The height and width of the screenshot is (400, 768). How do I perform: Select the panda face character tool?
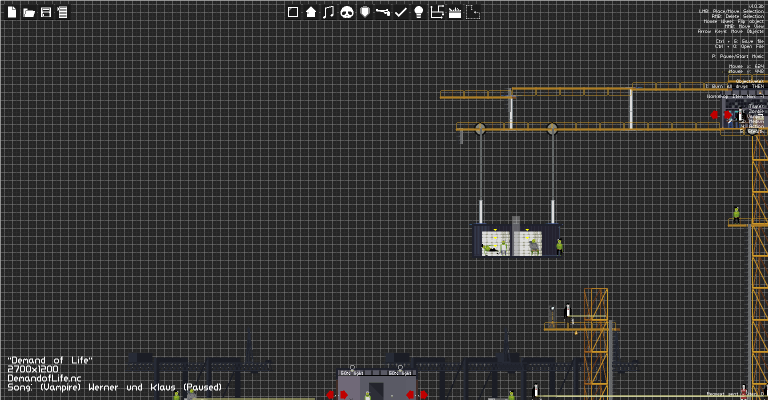point(347,12)
